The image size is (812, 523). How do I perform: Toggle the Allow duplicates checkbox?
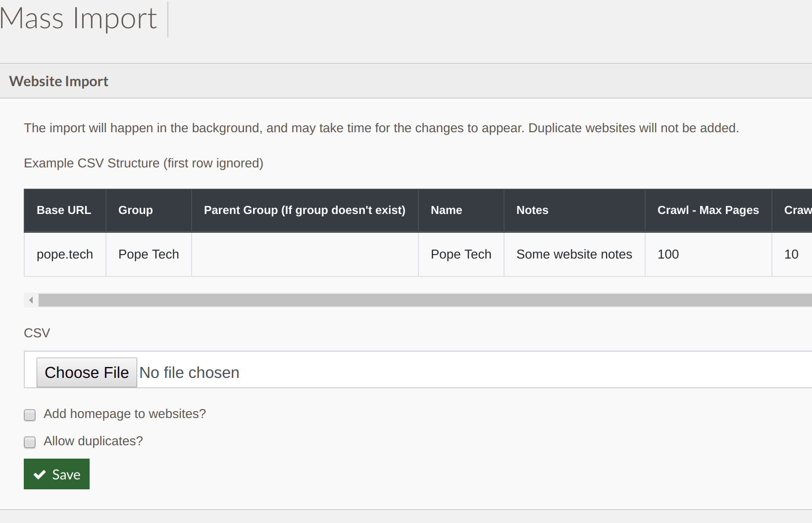[x=30, y=442]
